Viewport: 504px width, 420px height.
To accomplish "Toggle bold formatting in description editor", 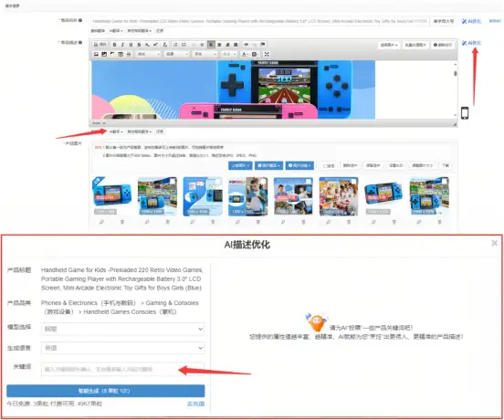I will [x=114, y=45].
